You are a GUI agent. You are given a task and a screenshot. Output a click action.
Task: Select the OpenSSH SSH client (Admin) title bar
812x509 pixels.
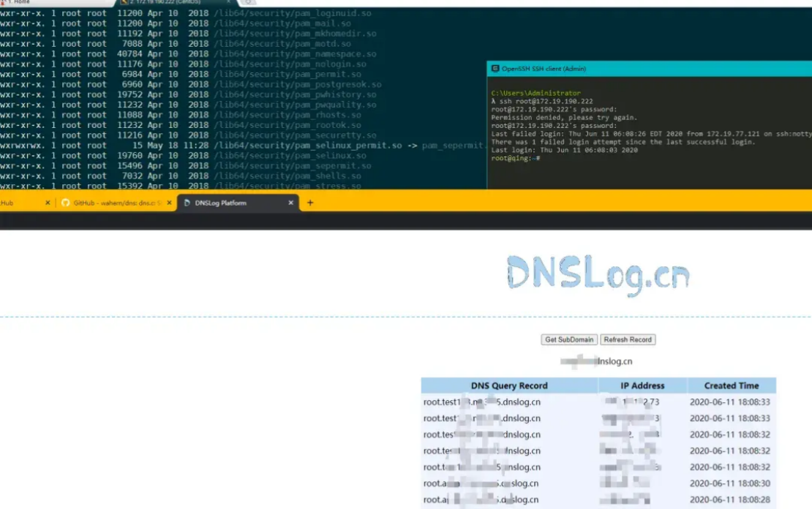tap(650, 68)
